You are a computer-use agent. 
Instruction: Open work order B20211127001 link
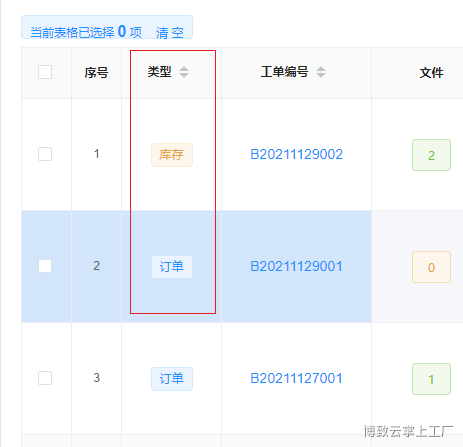[297, 378]
